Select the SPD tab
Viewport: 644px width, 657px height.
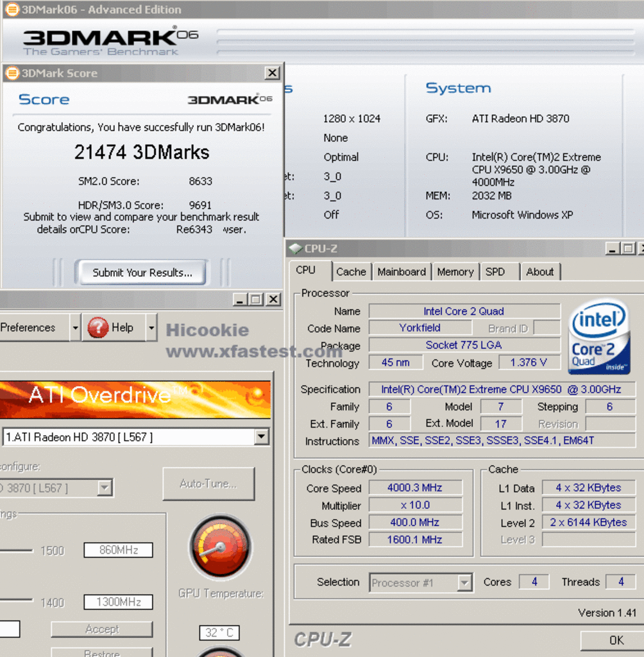495,272
